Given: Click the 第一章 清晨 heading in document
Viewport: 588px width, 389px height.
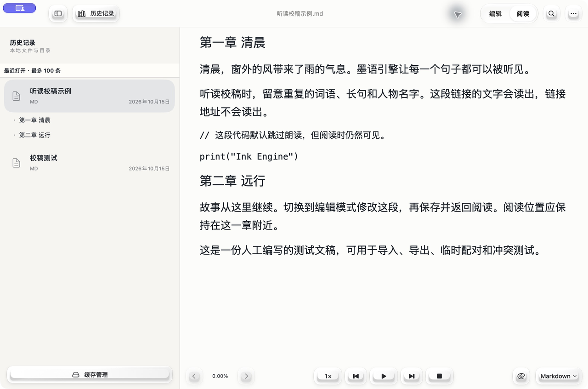Looking at the screenshot, I should click(x=232, y=43).
